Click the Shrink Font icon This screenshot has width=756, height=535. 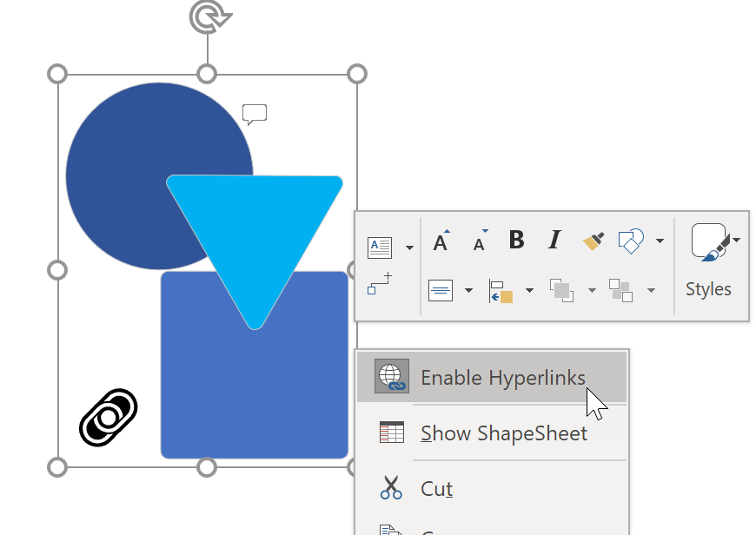coord(479,242)
